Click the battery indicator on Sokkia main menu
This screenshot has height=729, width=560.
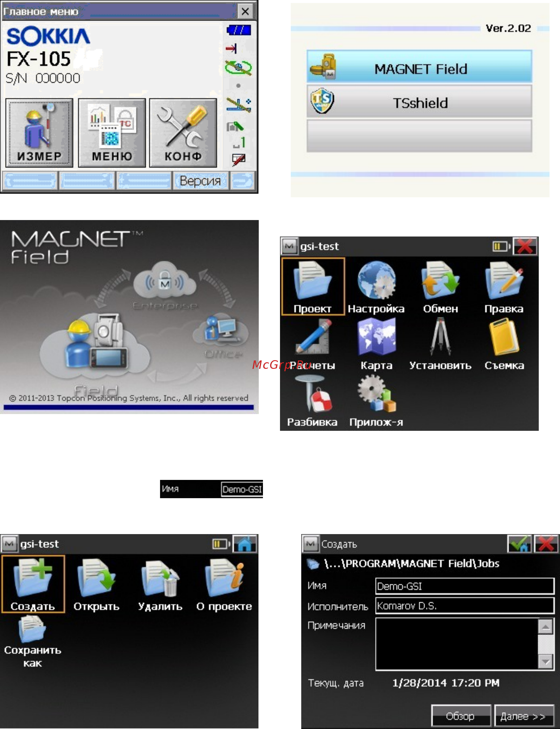coord(239,30)
